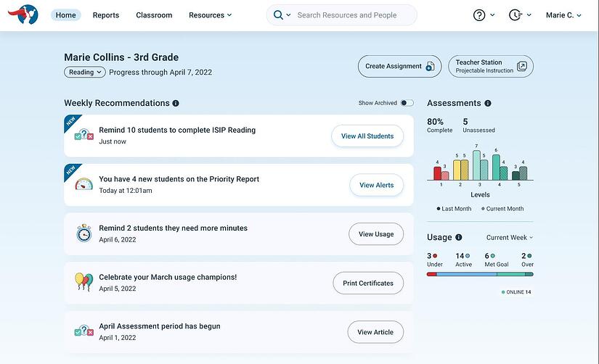The width and height of the screenshot is (599, 364).
Task: Open the Reports tab
Action: [106, 15]
